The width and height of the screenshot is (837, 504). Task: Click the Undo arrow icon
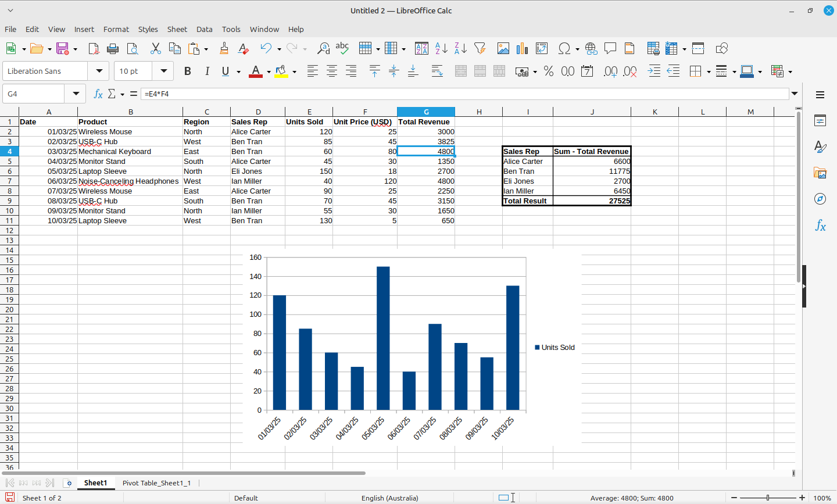point(266,48)
